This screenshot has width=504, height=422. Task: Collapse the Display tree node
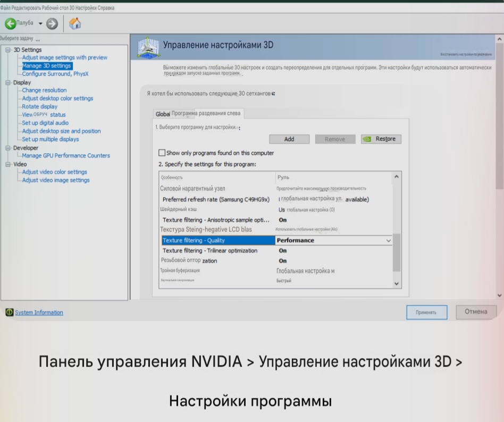tap(8, 82)
